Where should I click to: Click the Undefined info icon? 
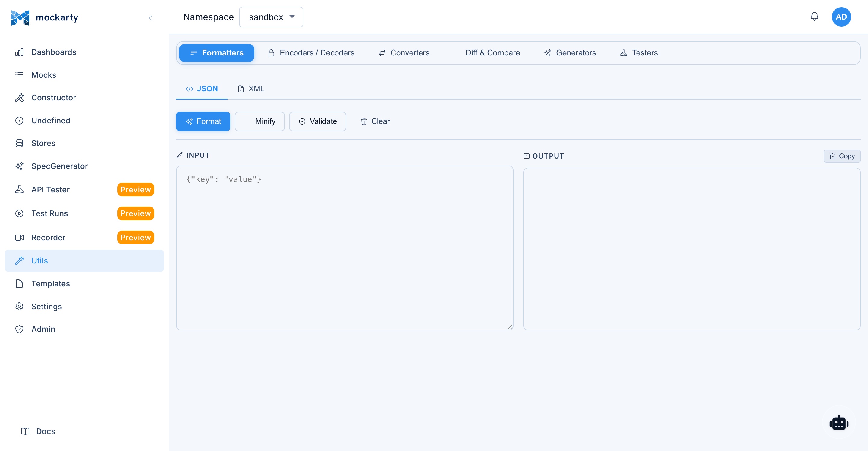tap(19, 121)
